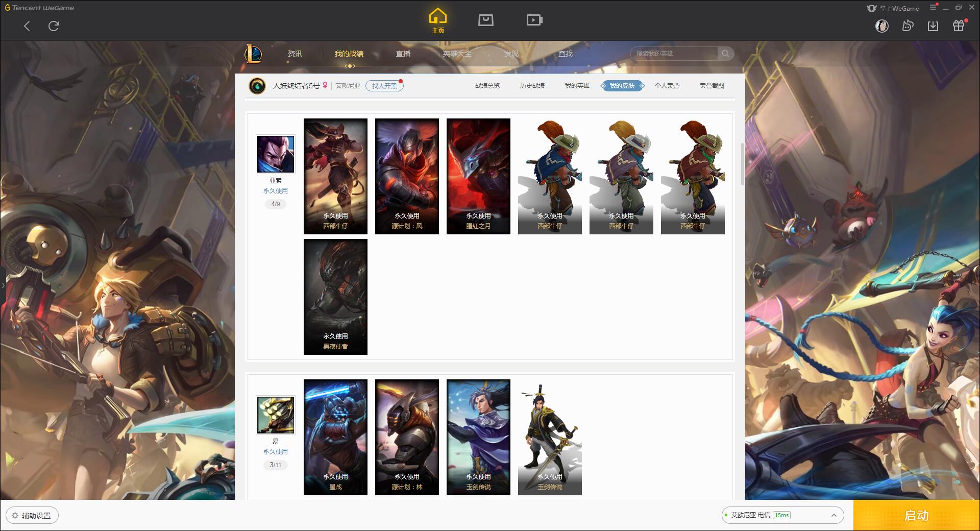Open the 荣誉截图 sub-tab
980x531 pixels.
click(712, 86)
